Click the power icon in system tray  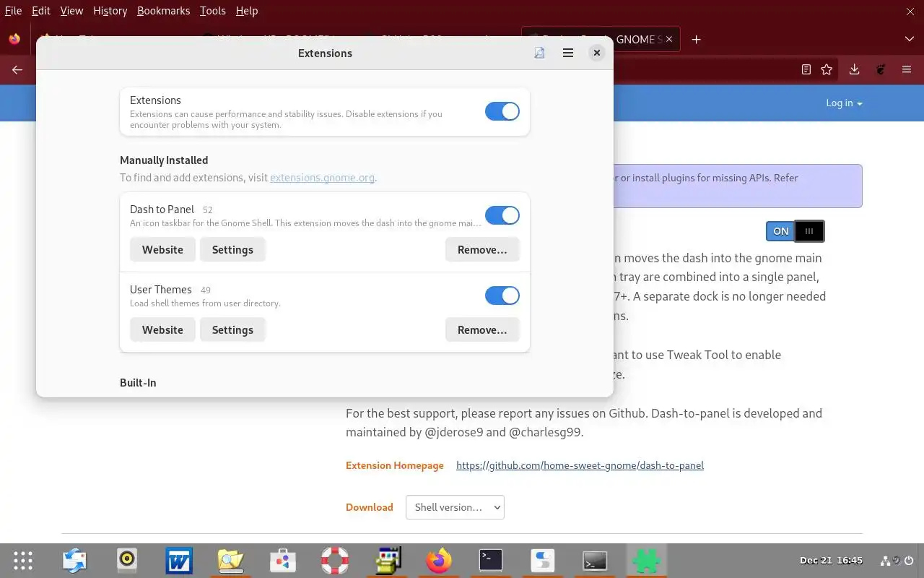[908, 561]
